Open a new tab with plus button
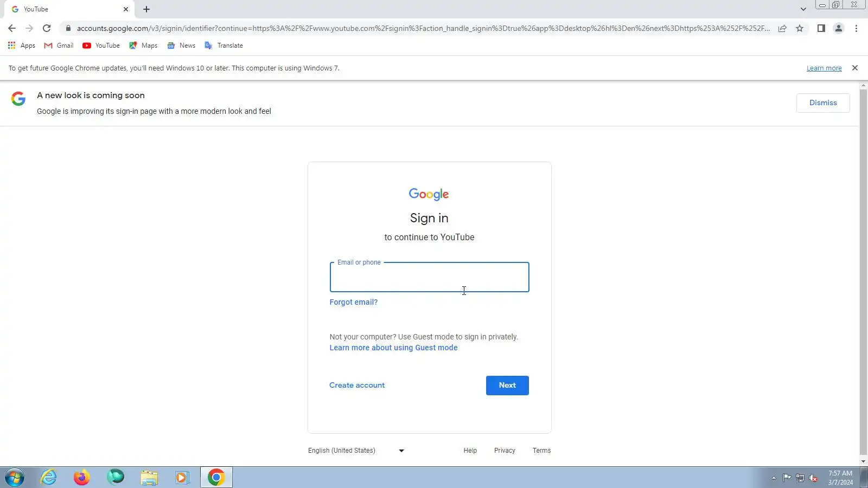The height and width of the screenshot is (488, 868). click(x=146, y=9)
